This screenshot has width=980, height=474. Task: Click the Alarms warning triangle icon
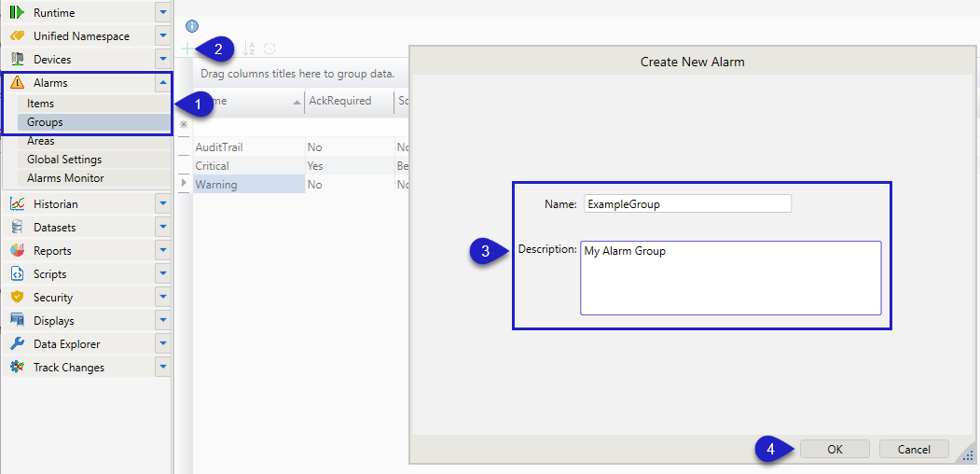pos(17,83)
